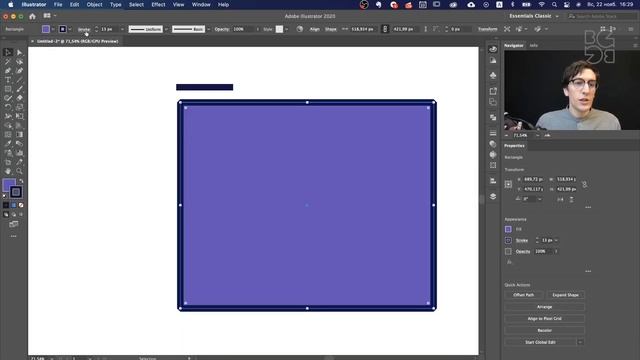This screenshot has width=640, height=360.
Task: Click the Stroke swatch in Appearance section
Action: pos(508,240)
